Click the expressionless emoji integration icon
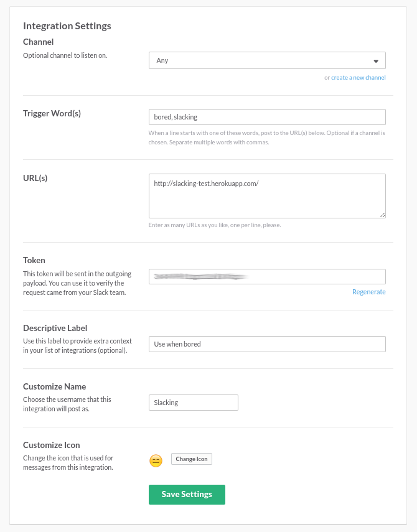The width and height of the screenshot is (417, 532). coord(156,460)
